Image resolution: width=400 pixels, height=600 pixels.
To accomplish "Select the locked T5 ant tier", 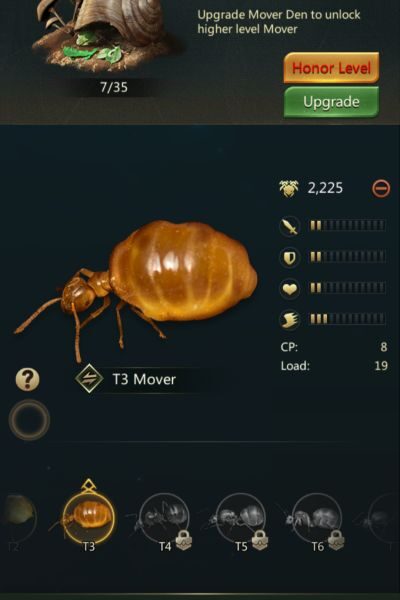I will (240, 518).
